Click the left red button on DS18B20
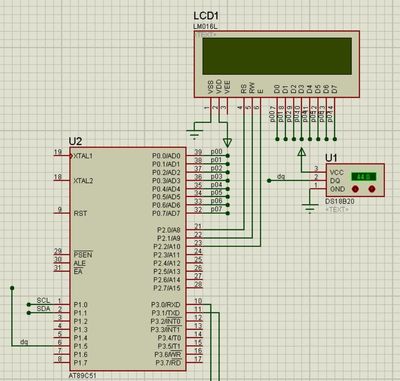This screenshot has height=381, width=400. click(355, 189)
